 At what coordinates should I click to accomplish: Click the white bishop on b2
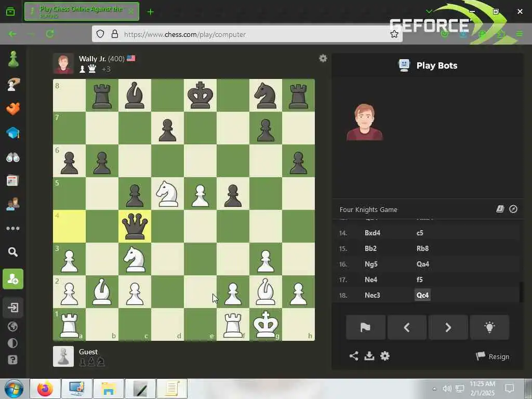click(102, 292)
